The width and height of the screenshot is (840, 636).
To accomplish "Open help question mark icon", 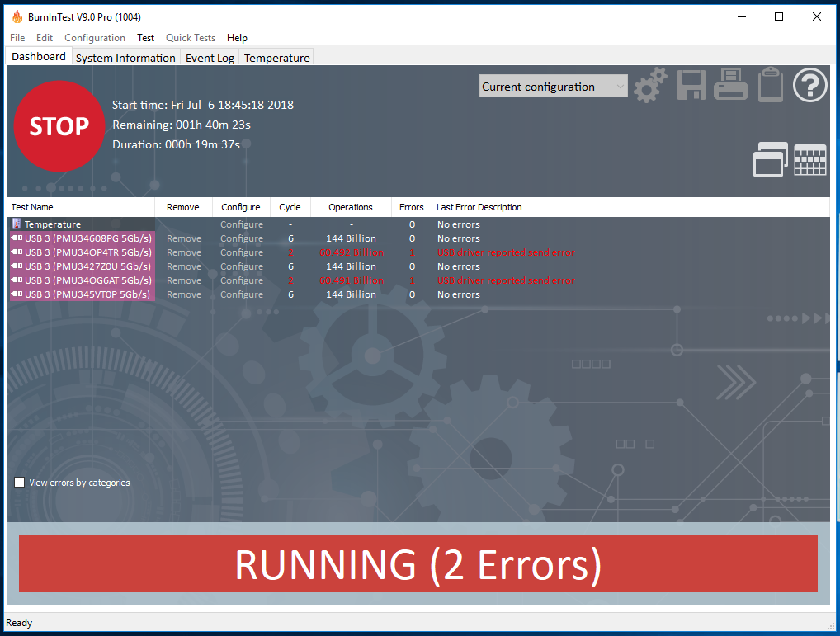I will point(810,85).
